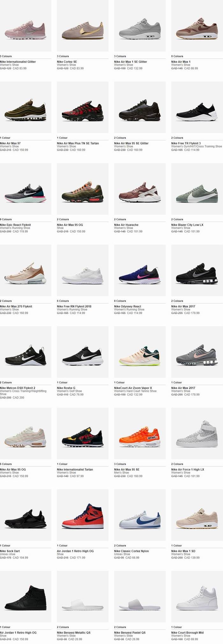Select the Nike Classic Cortez Nylon link
Screen dimensions: 223x644
click(131, 551)
